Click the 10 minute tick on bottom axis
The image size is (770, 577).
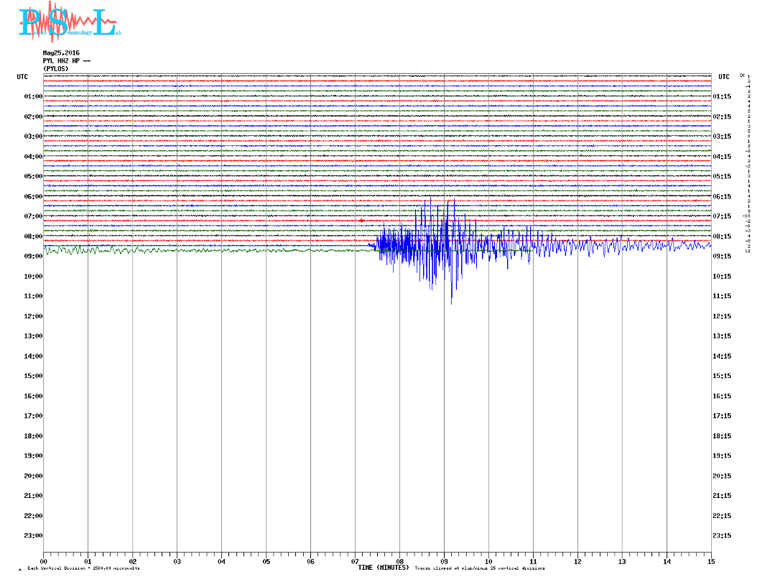(x=489, y=562)
